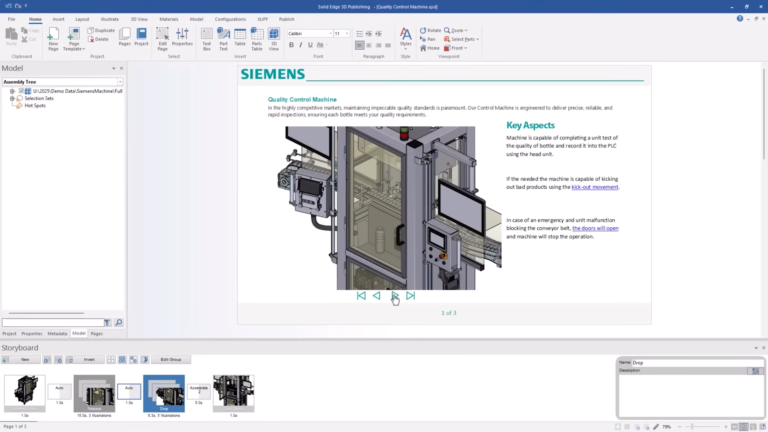Open the Help question mark icon
Screen dimensions: 768x432
point(740,19)
